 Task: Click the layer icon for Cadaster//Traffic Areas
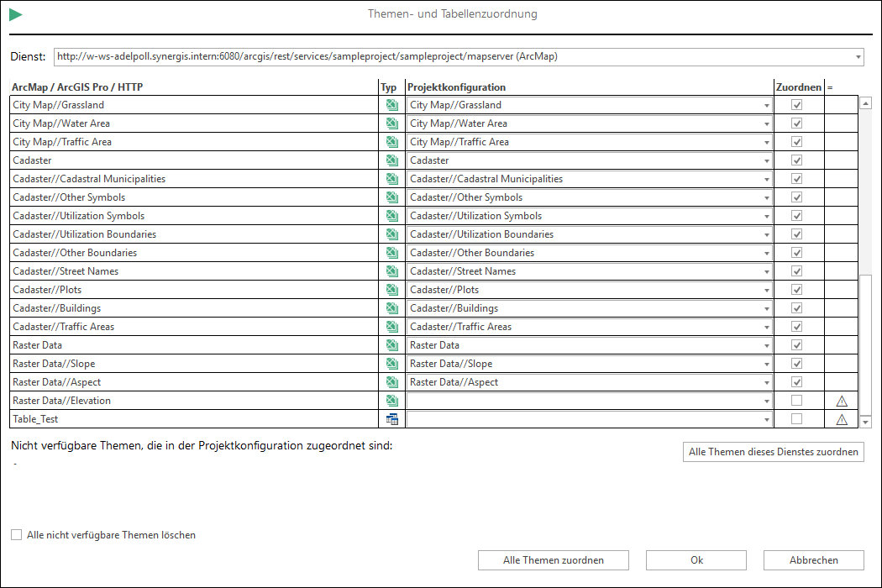(x=391, y=326)
